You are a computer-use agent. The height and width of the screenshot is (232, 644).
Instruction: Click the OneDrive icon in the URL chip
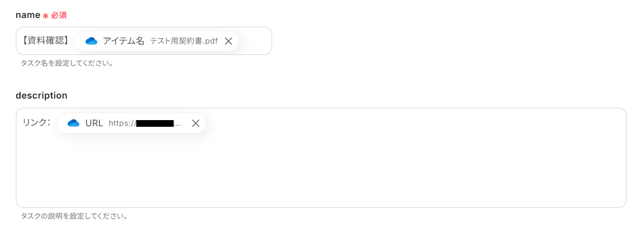pos(74,123)
